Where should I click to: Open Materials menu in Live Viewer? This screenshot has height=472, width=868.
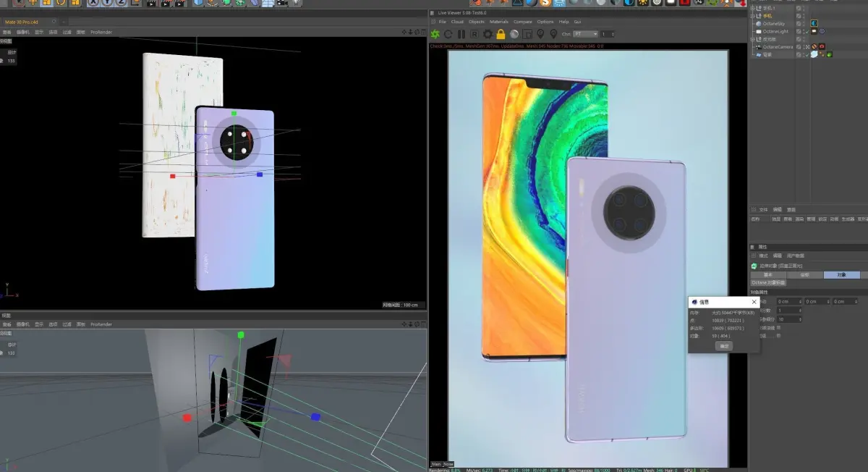[x=499, y=22]
